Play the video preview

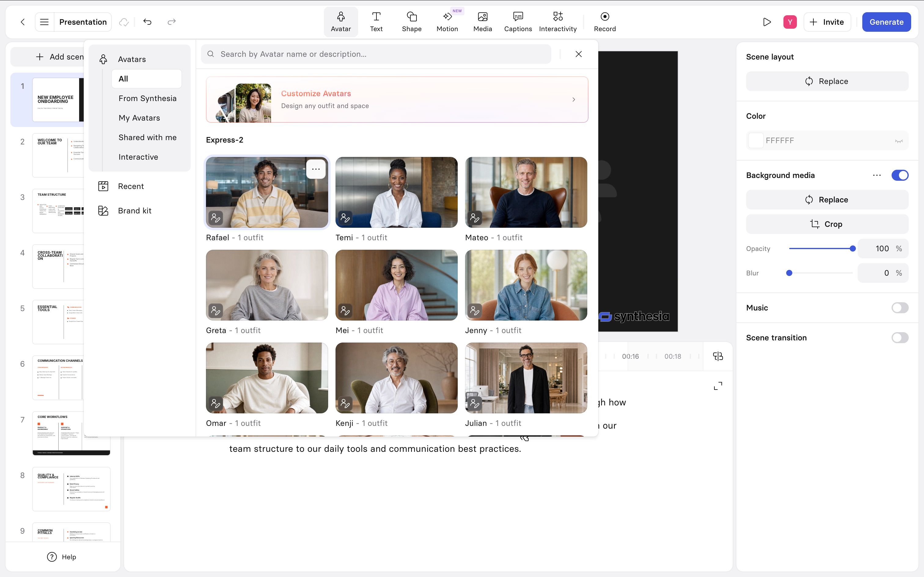[767, 22]
